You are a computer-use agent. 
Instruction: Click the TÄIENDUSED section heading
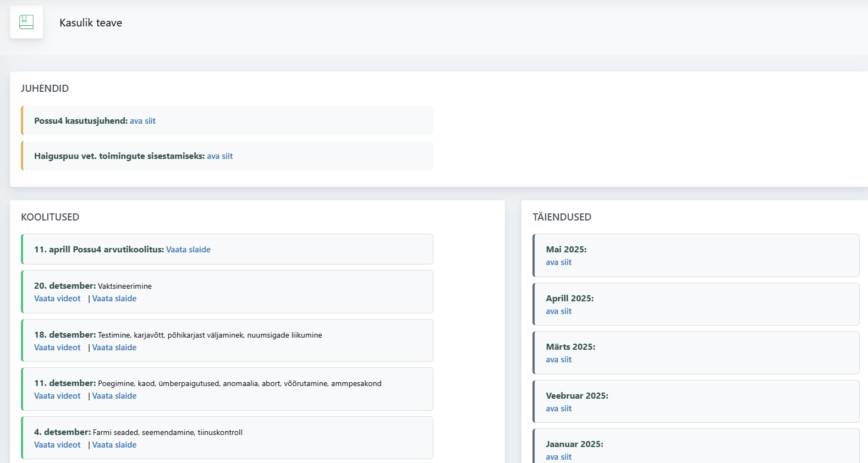[562, 217]
